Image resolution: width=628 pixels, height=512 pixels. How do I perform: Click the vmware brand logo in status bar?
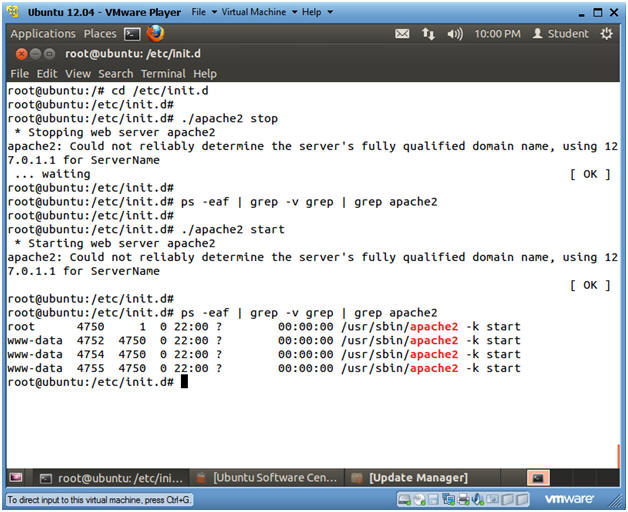click(x=569, y=499)
